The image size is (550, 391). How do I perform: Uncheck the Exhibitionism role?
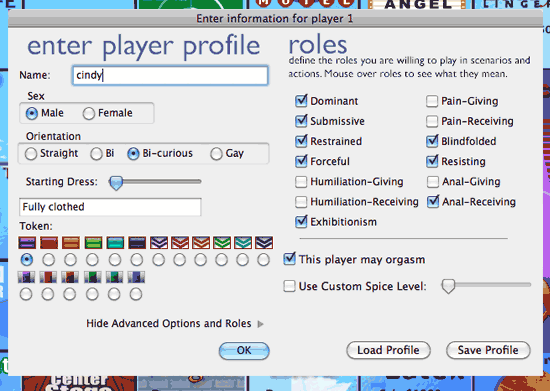[301, 222]
